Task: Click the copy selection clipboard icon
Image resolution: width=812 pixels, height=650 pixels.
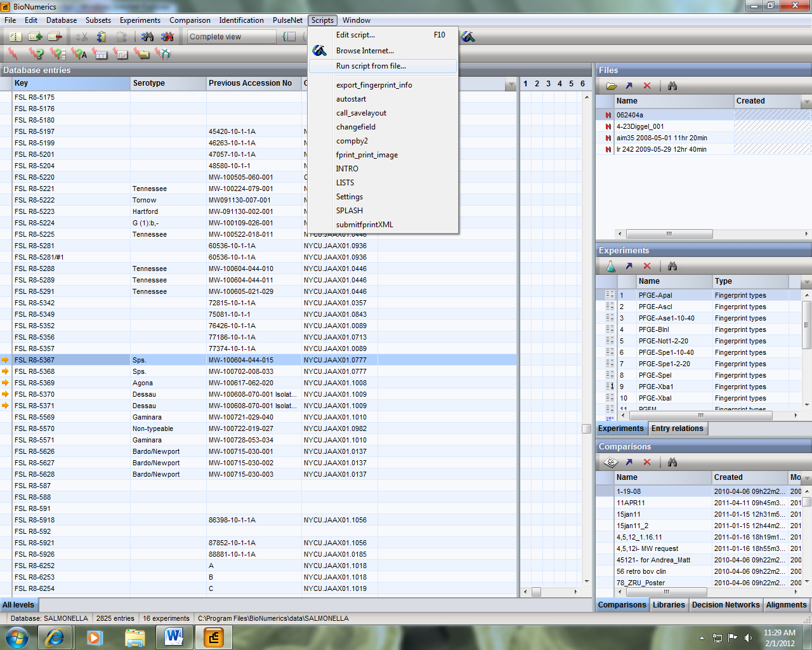Action: (101, 37)
